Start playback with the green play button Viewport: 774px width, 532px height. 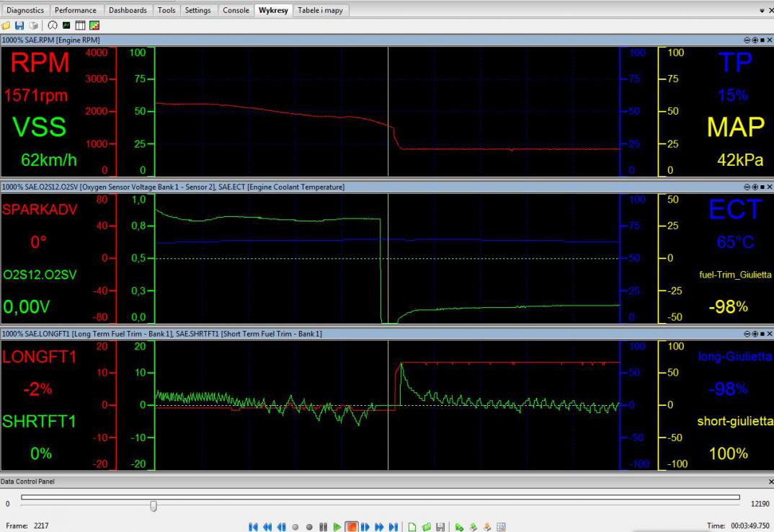[x=337, y=526]
